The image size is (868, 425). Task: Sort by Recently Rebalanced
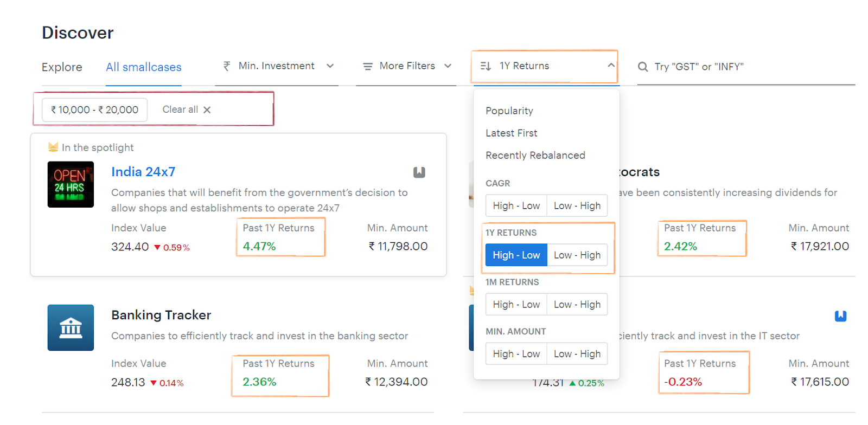tap(535, 156)
